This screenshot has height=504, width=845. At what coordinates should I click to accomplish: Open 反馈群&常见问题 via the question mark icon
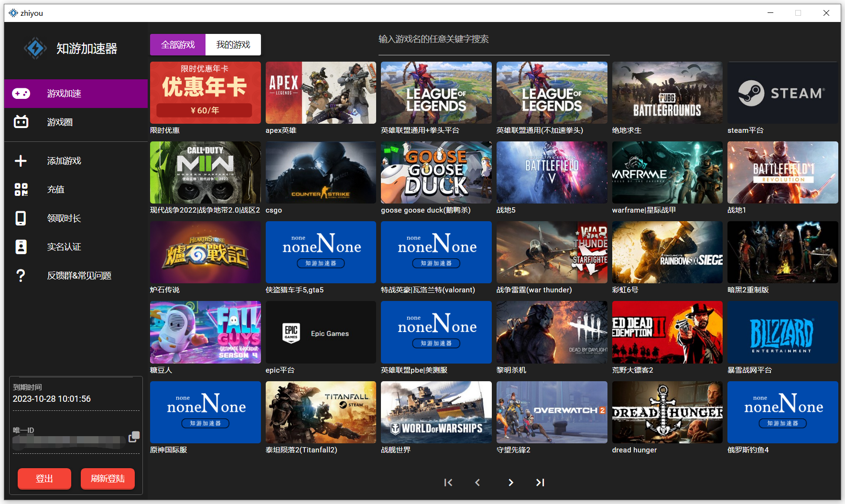coord(21,276)
